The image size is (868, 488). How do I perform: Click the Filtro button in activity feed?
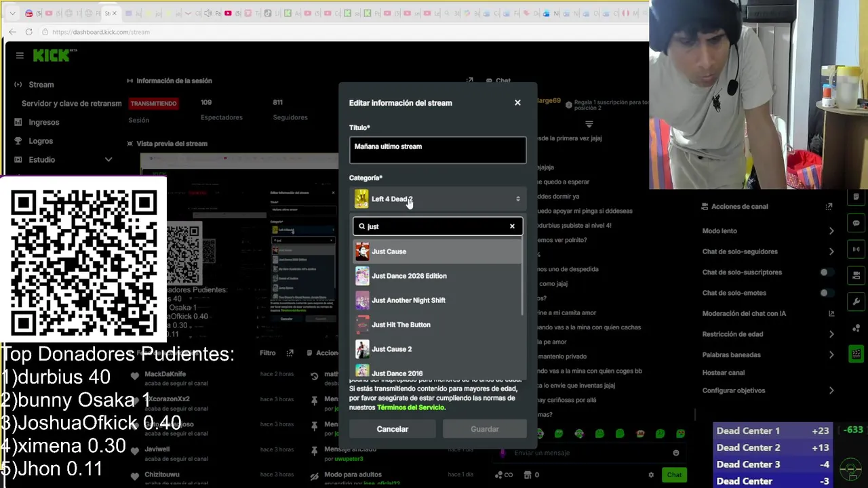(268, 352)
